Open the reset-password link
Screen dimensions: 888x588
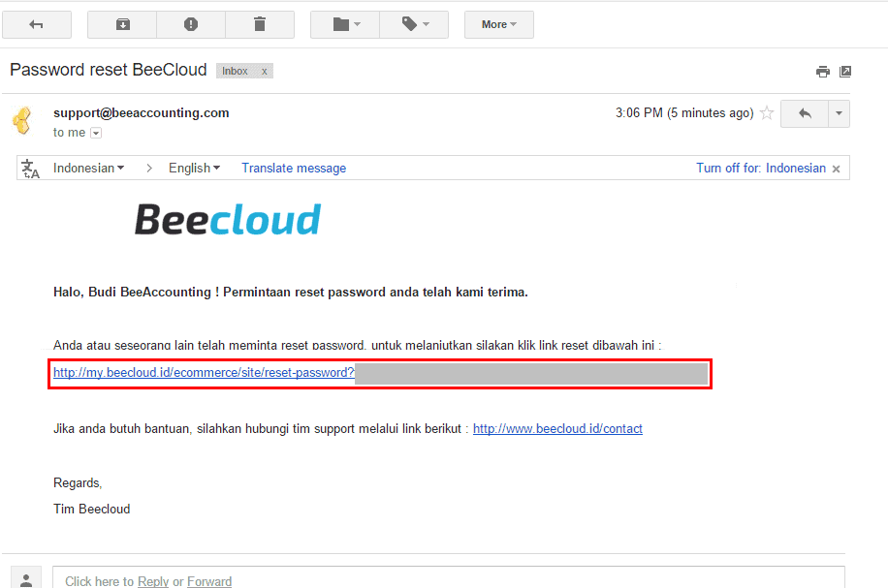(204, 372)
